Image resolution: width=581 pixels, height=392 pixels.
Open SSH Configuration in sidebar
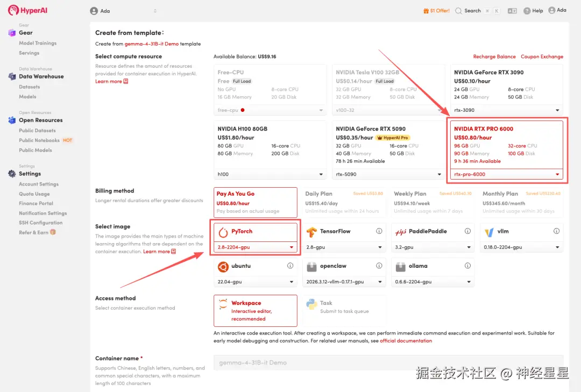pos(41,223)
